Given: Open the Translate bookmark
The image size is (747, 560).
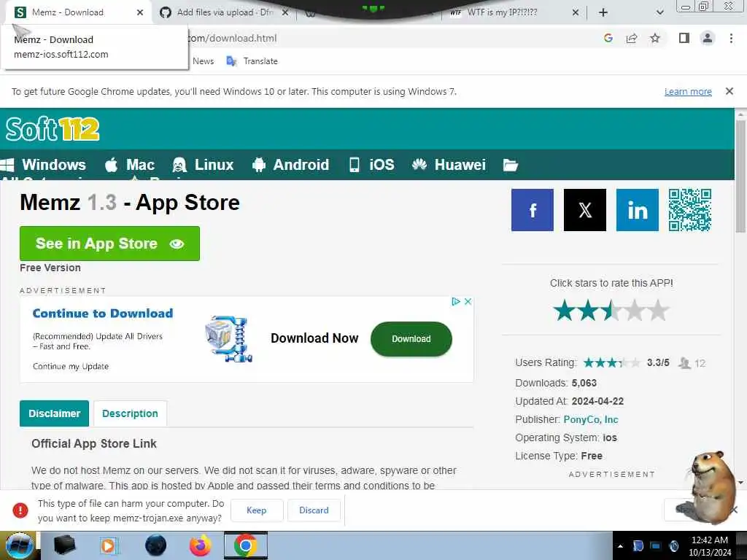Looking at the screenshot, I should tap(252, 61).
